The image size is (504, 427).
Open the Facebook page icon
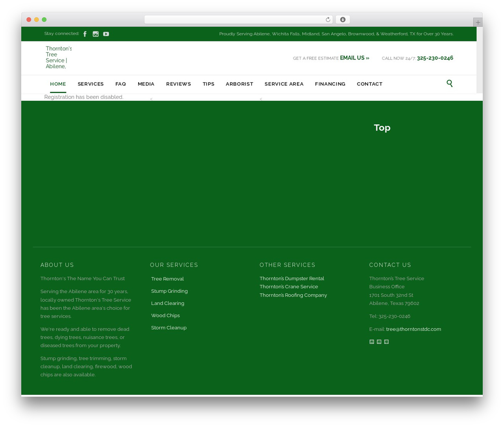coord(85,34)
